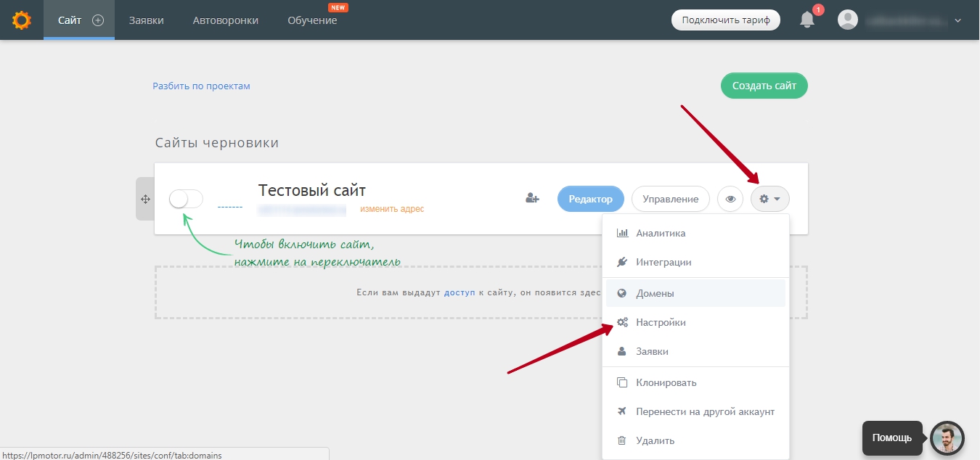
Task: Open the help chat avatar
Action: pyautogui.click(x=947, y=438)
